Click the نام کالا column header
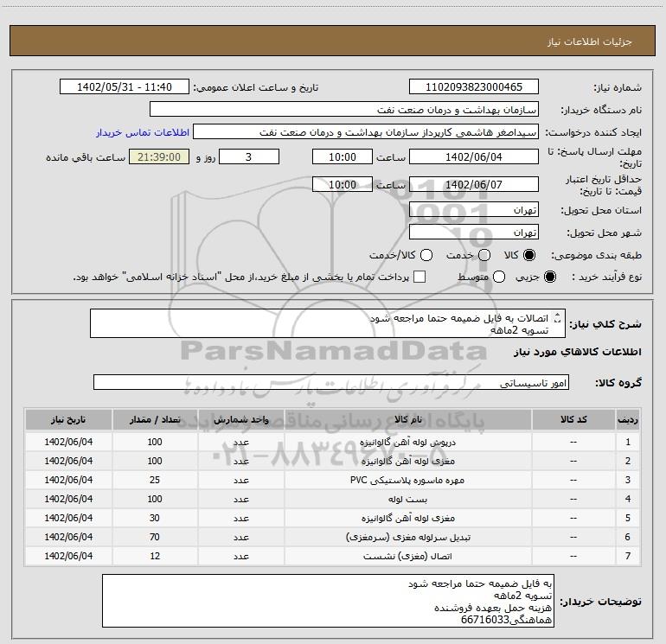Screen dimensions: 666x644 407,419
